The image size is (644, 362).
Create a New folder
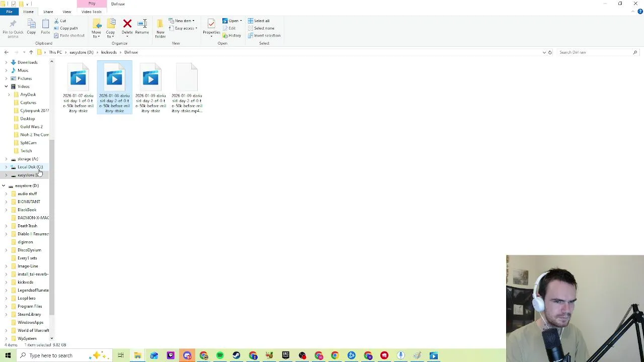point(160,29)
